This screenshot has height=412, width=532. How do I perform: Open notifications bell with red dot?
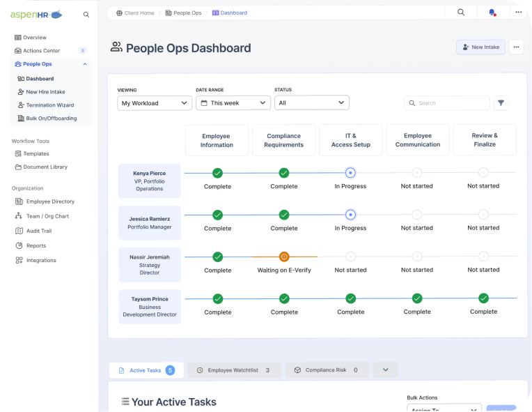point(492,13)
